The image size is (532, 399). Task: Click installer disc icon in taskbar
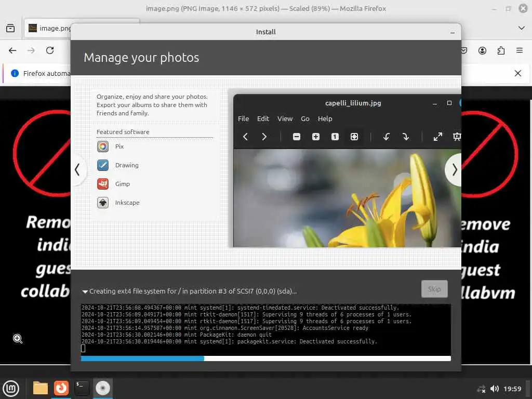103,388
